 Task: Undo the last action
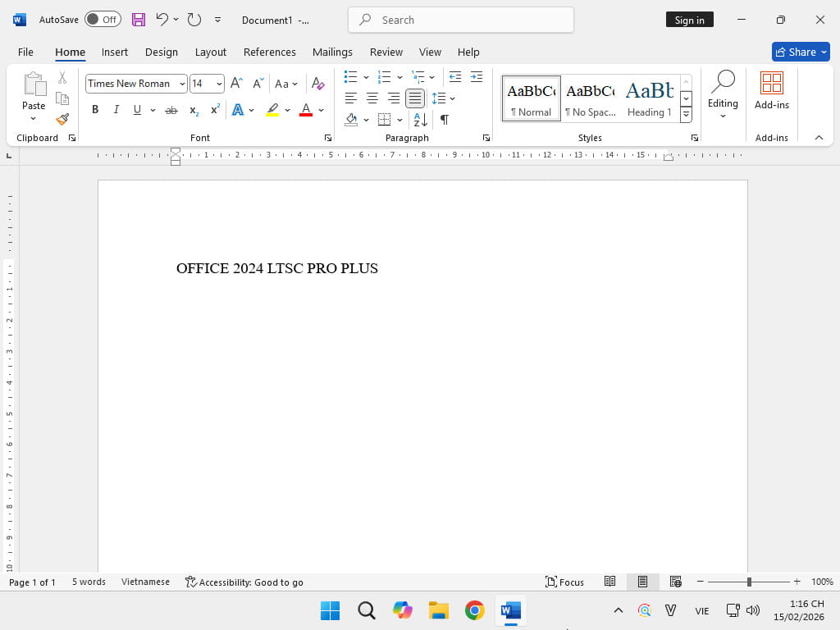point(162,20)
